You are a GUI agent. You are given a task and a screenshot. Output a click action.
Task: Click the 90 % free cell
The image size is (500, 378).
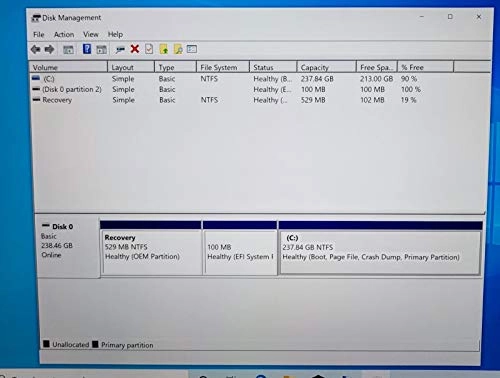[x=409, y=79]
